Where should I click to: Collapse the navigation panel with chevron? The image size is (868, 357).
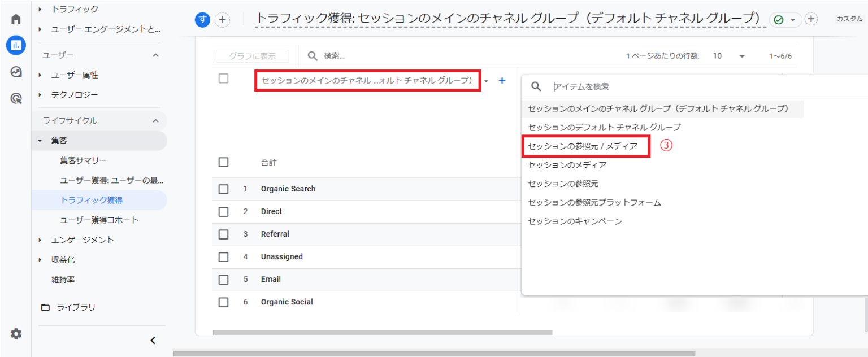(153, 340)
